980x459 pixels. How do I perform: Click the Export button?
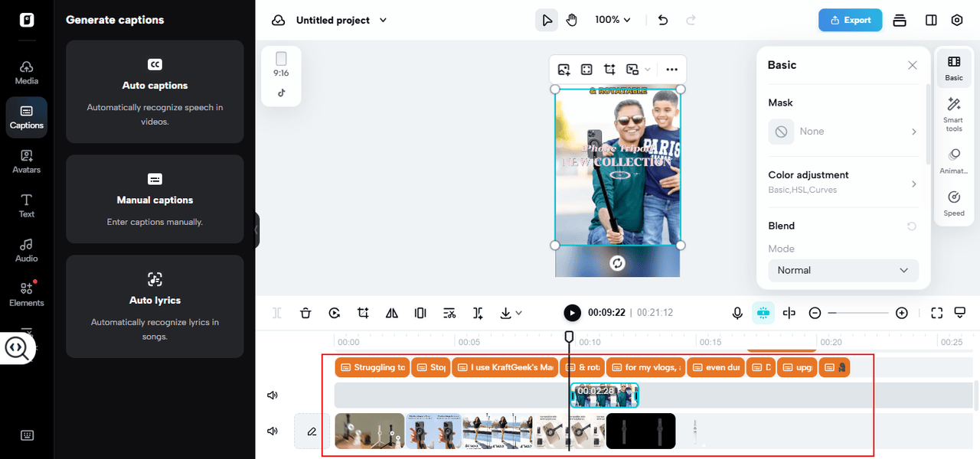[x=850, y=20]
